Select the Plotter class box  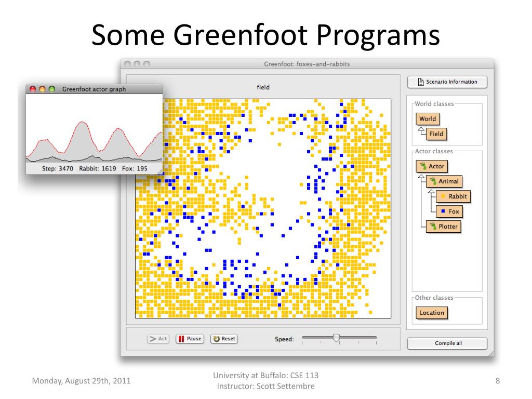click(444, 227)
